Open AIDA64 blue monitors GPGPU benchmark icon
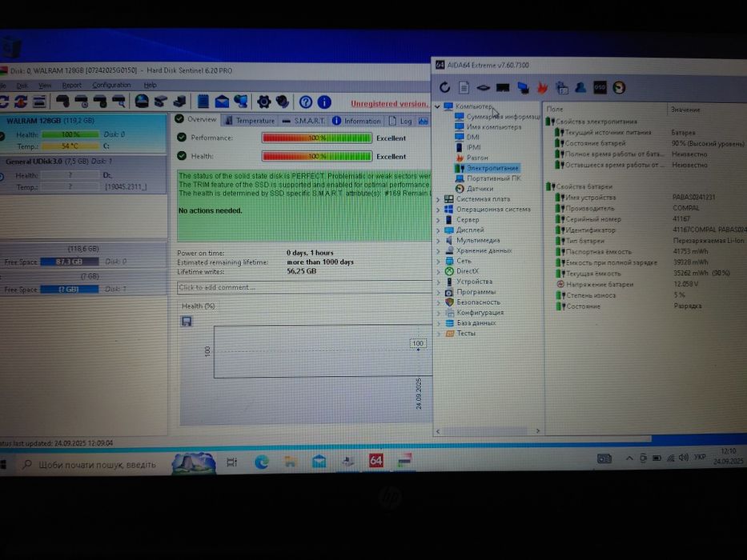This screenshot has width=747, height=560. pyautogui.click(x=523, y=88)
